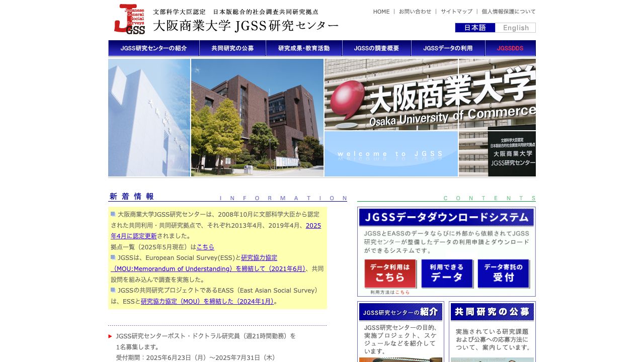Open JGSS研究センターの紹介 menu item

coord(153,48)
